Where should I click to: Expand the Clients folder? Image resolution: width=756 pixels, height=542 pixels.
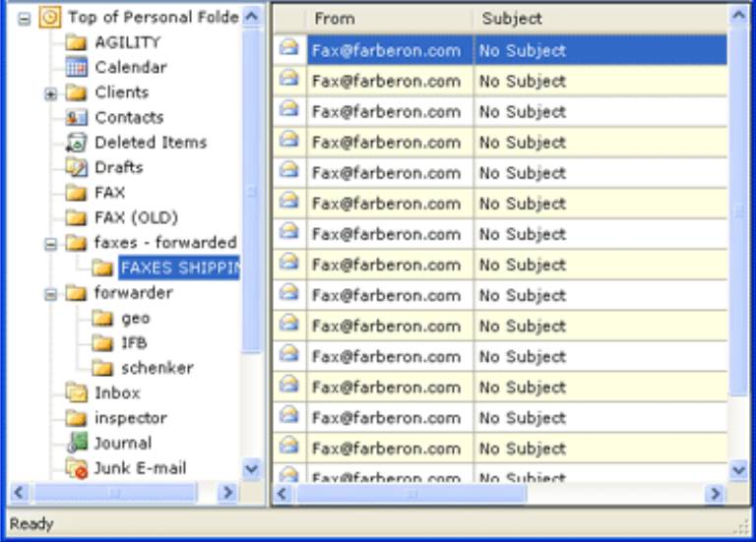(x=51, y=93)
